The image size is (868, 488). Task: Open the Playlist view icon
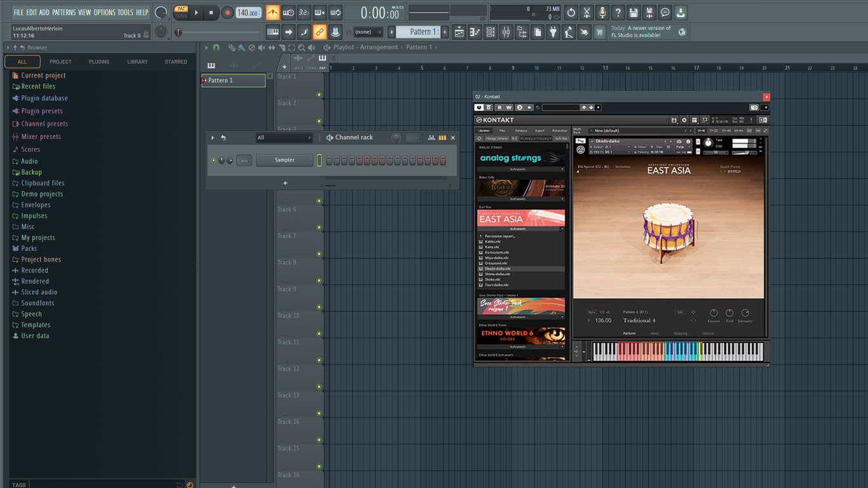click(x=459, y=32)
